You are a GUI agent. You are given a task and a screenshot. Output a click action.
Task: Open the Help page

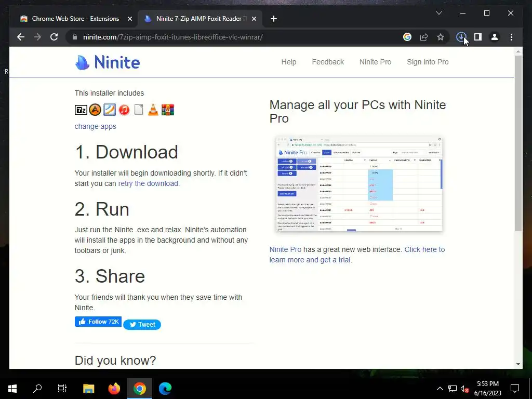click(289, 62)
